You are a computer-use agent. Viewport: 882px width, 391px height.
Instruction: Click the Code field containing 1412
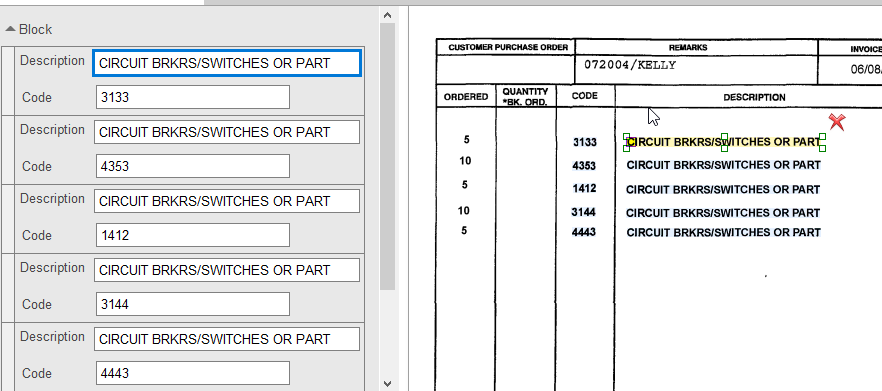click(192, 235)
